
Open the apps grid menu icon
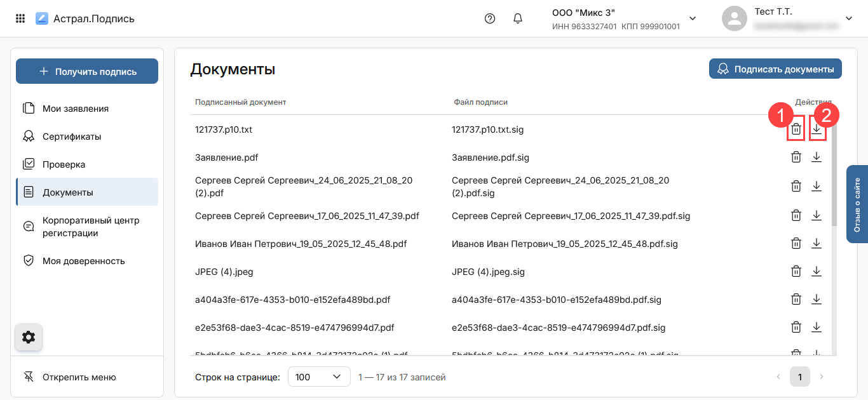pos(20,18)
